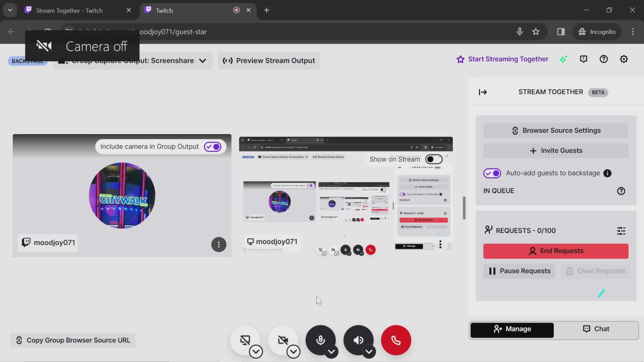The height and width of the screenshot is (362, 644).
Task: Expand microphone source dropdown arrow
Action: pos(331,351)
